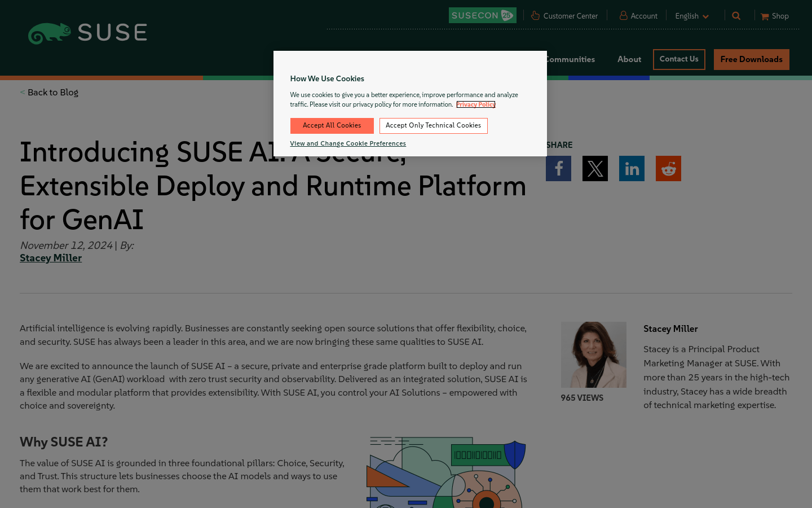812x508 pixels.
Task: Click the article title heading
Action: coord(273,186)
